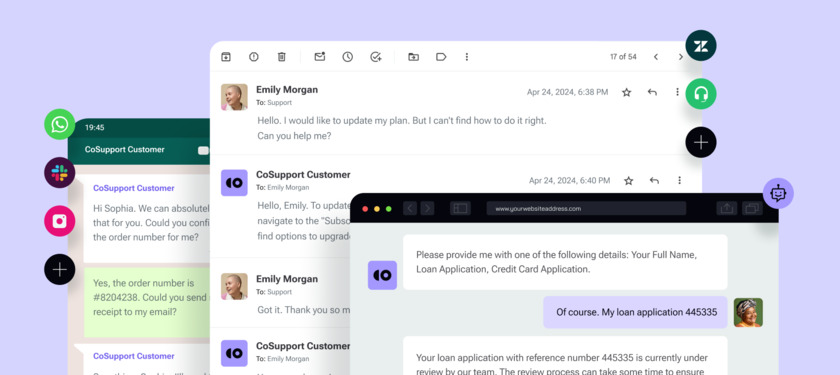Report spam with the exclamation icon

(254, 57)
